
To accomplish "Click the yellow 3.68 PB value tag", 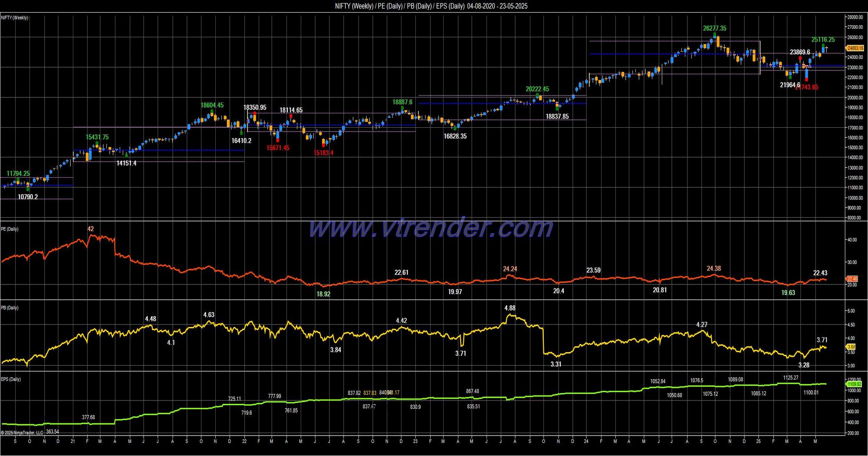I will click(851, 347).
